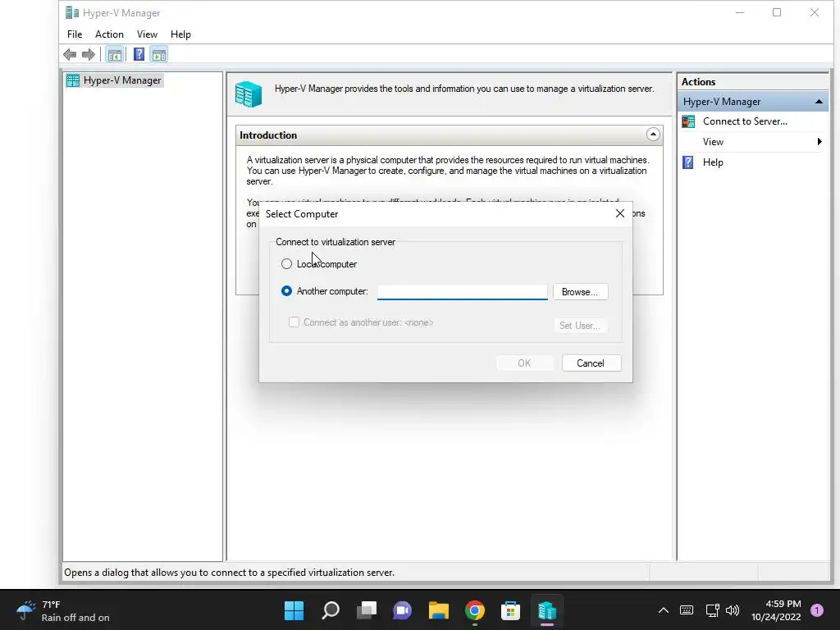Click the status bar text starting with "Opens a dialog"
The image size is (840, 630).
230,573
